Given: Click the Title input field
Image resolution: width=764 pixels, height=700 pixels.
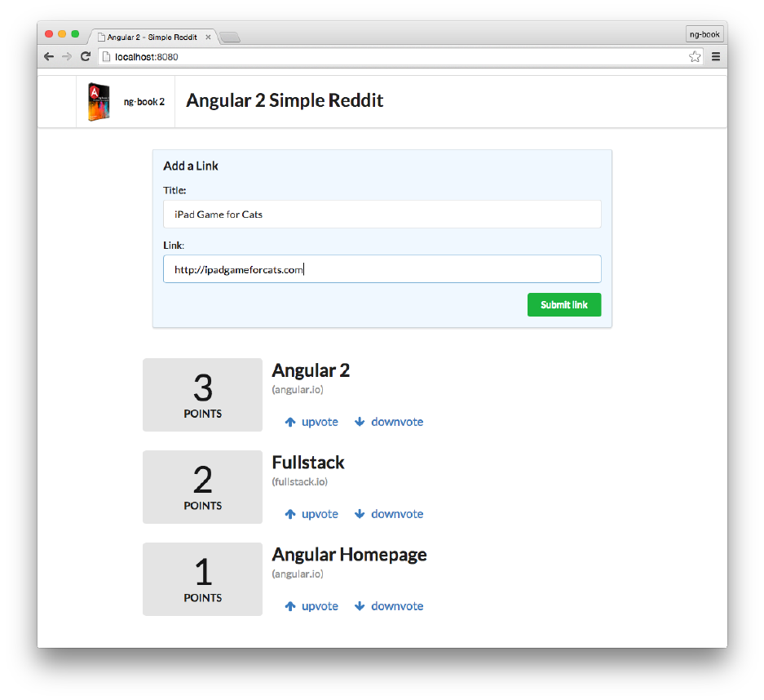Looking at the screenshot, I should [x=382, y=215].
